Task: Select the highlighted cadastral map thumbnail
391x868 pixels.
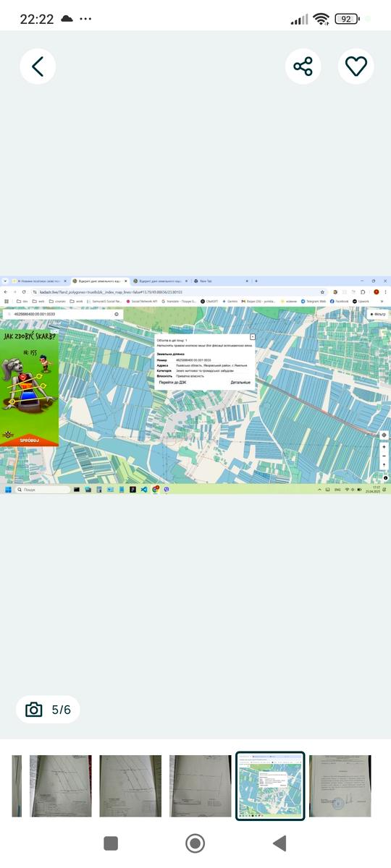Action: (x=270, y=786)
